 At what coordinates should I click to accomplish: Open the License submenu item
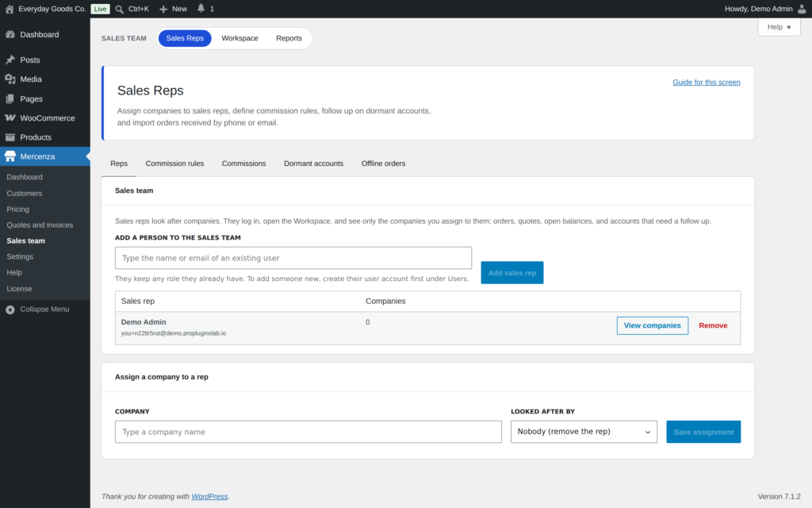click(x=19, y=289)
